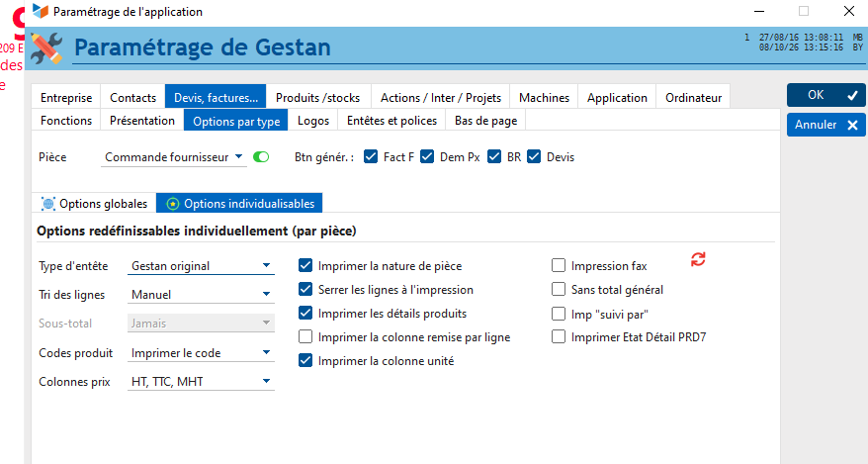Viewport: 868px width, 464px height.
Task: Click the wrench and pencil settings icon
Action: tap(46, 48)
